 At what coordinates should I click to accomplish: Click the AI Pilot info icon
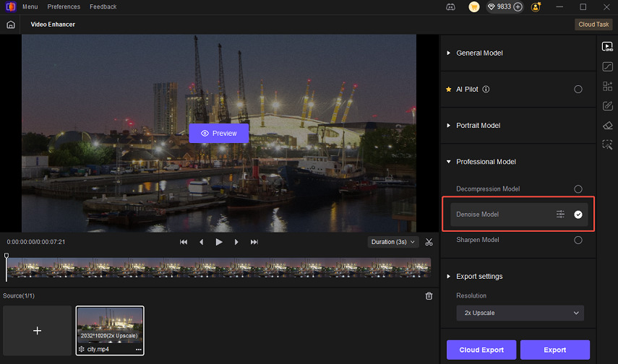tap(486, 90)
